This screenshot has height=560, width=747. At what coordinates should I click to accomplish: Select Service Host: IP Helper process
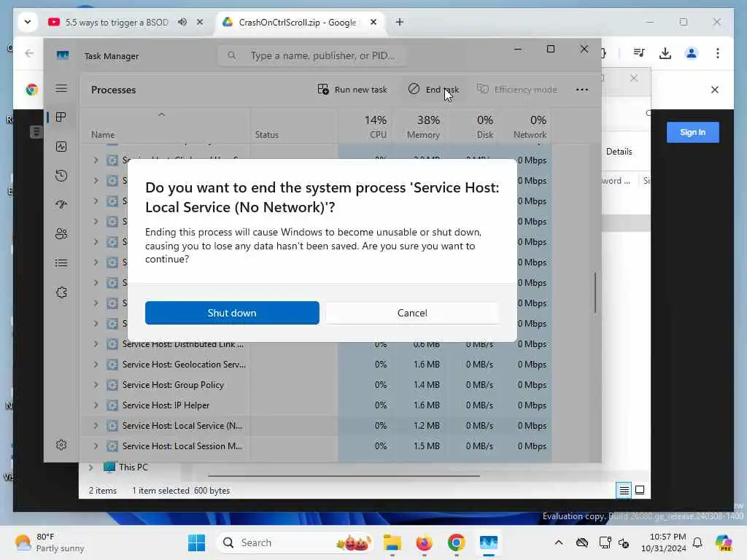point(316,405)
